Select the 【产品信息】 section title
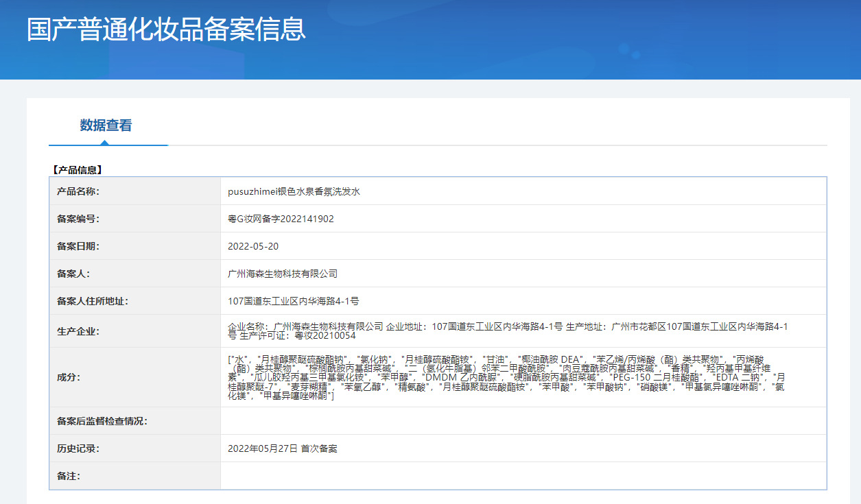The width and height of the screenshot is (861, 504). click(x=77, y=170)
